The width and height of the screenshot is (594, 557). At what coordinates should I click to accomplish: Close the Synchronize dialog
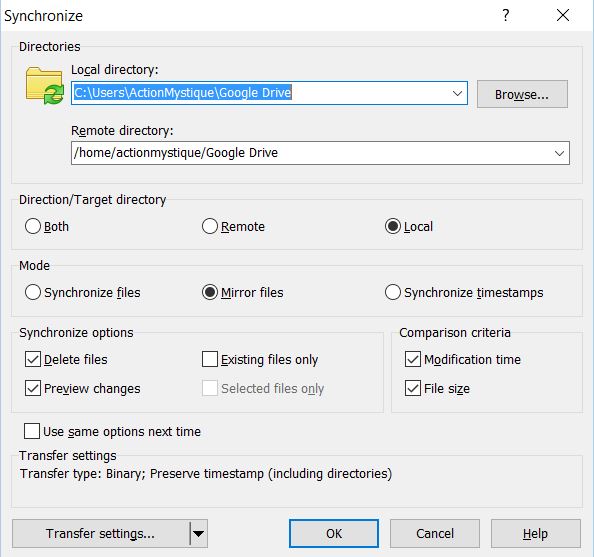tap(563, 16)
